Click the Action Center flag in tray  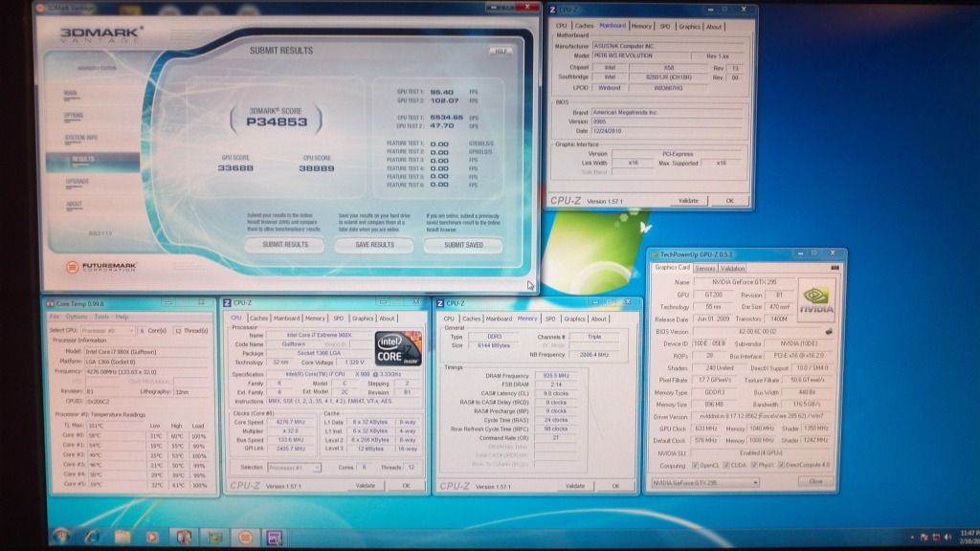(x=924, y=538)
